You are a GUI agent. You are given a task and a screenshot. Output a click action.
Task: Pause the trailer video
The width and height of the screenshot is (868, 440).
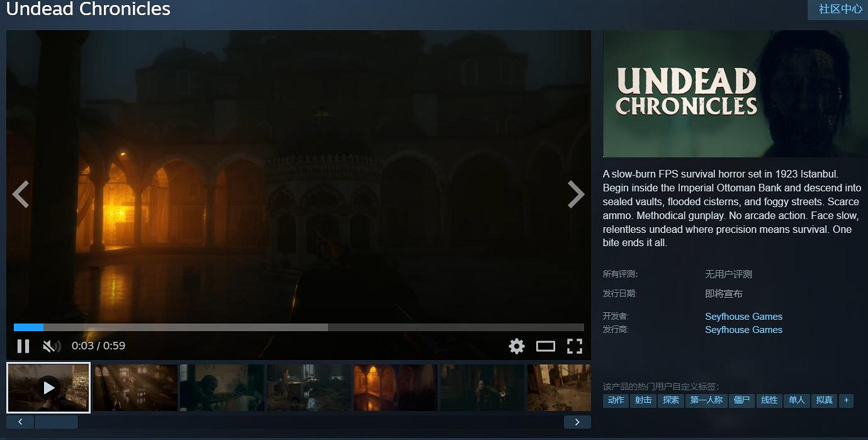[x=23, y=346]
